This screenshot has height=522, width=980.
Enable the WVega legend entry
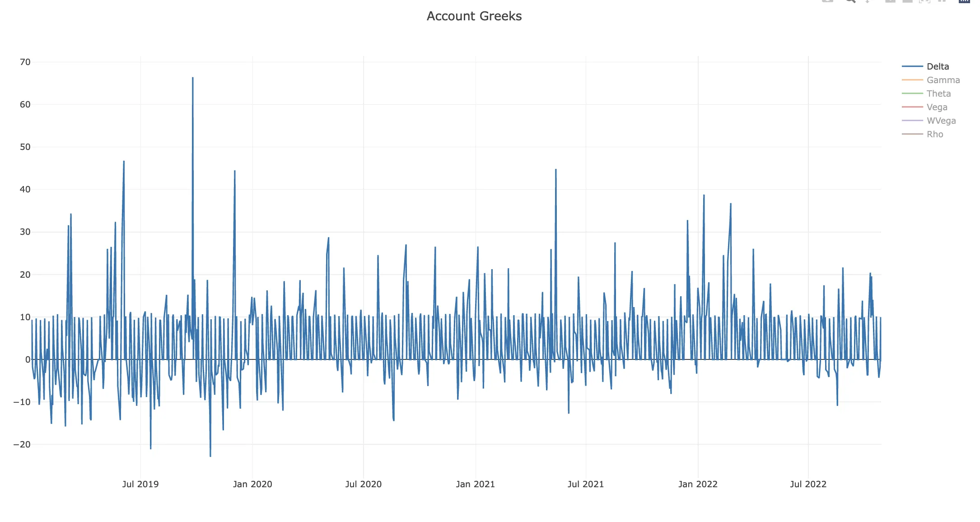[941, 121]
